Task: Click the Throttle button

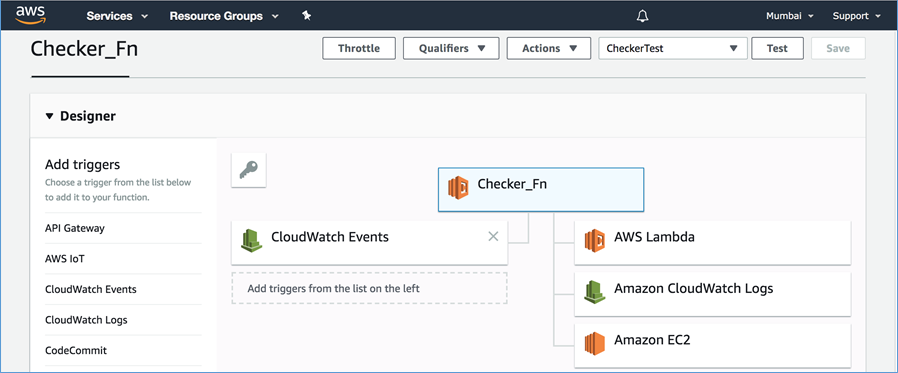Action: click(x=359, y=49)
